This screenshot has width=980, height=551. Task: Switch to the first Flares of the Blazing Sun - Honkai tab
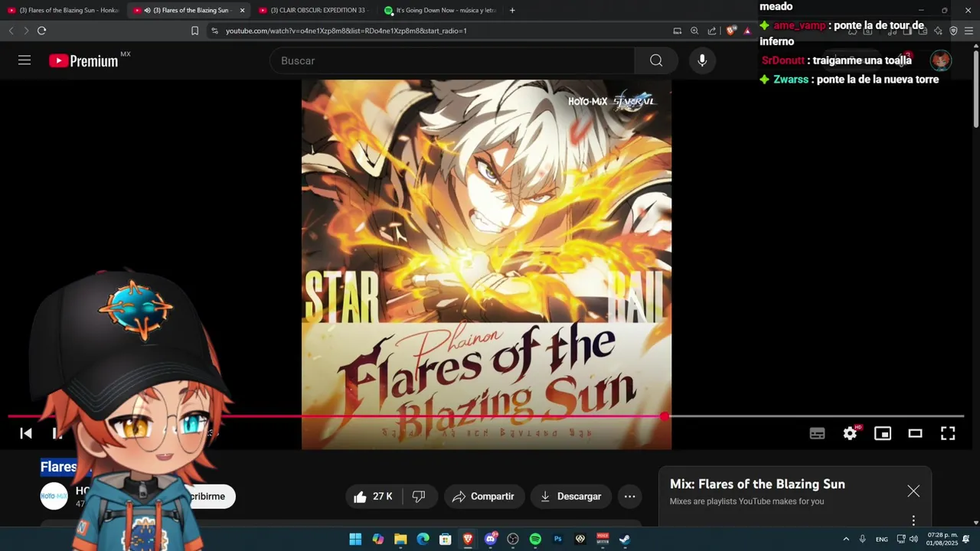(63, 10)
